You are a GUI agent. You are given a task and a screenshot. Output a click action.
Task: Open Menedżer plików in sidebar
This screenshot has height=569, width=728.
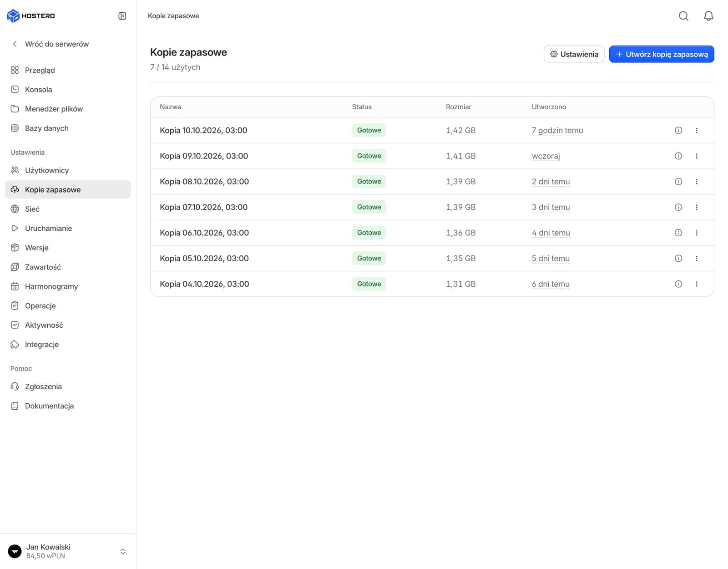click(68, 109)
